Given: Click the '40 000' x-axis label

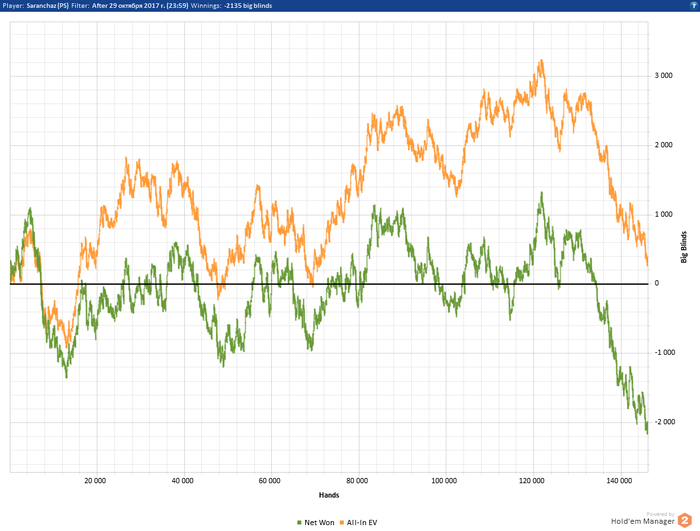Looking at the screenshot, I should tap(183, 481).
